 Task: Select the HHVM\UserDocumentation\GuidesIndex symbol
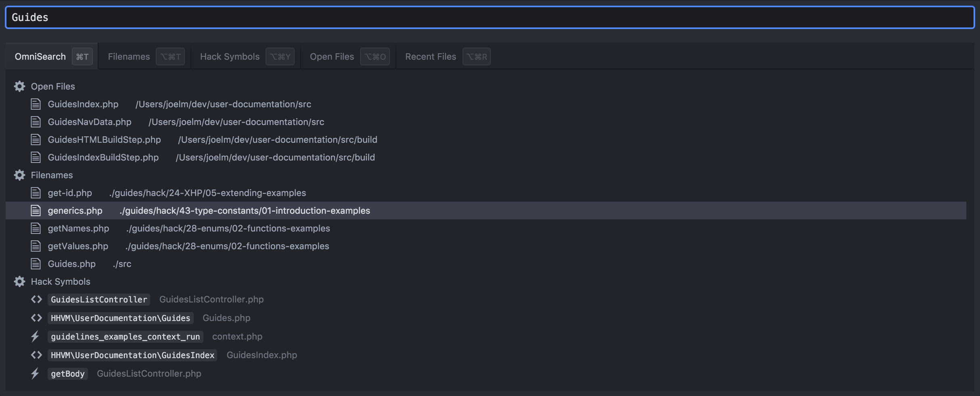tap(132, 355)
